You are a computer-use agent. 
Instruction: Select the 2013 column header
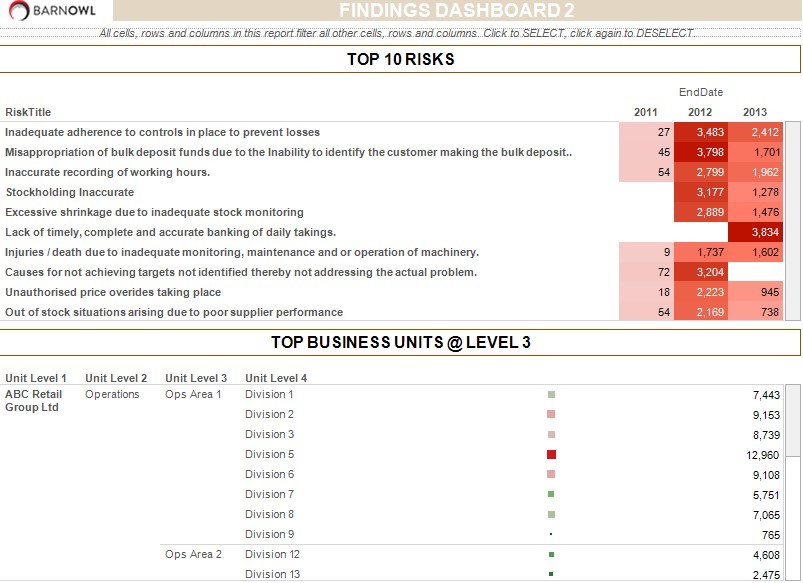pos(755,112)
